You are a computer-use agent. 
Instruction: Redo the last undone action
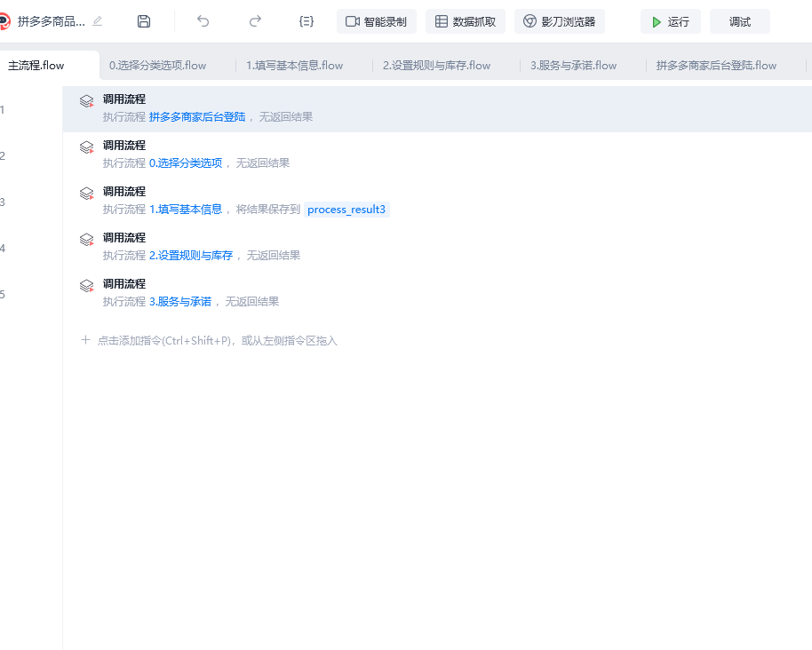tap(255, 21)
